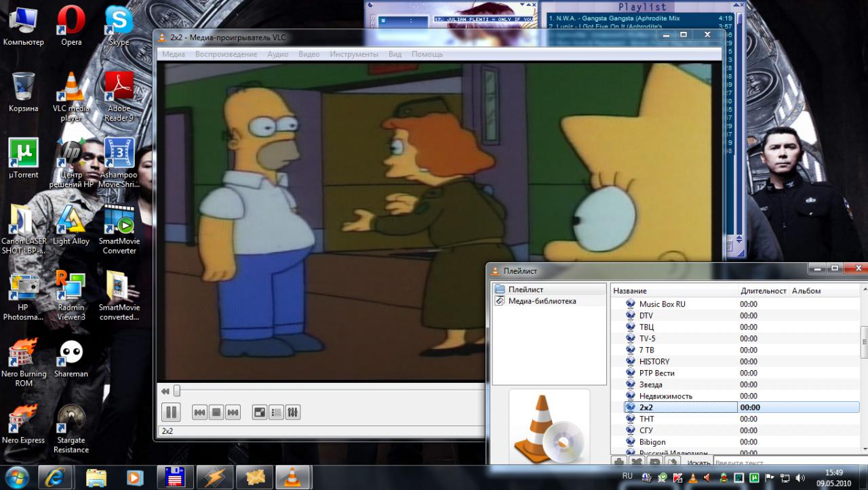Open the Воспроизведение menu
Image resolution: width=868 pixels, height=490 pixels.
[226, 54]
